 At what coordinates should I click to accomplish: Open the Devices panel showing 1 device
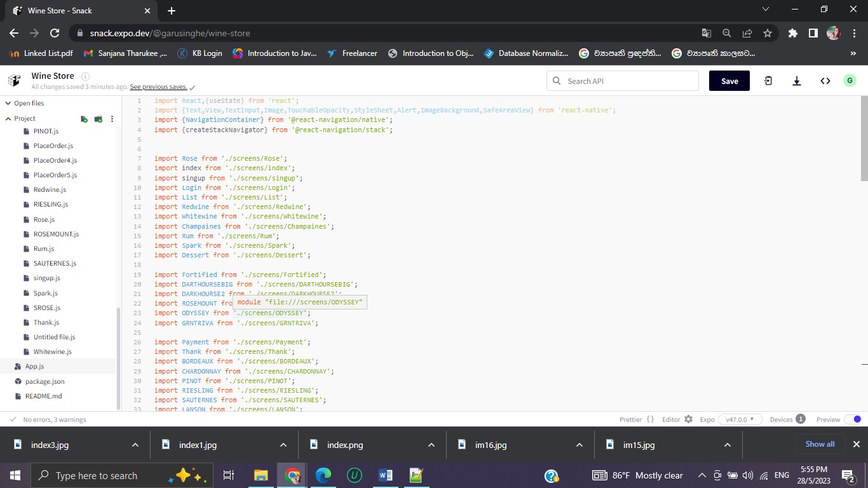[787, 419]
